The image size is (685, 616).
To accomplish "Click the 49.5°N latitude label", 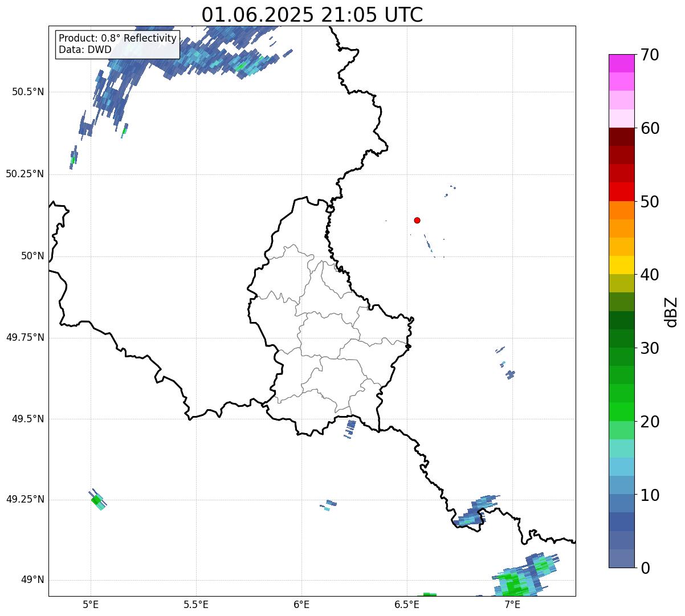I will point(28,419).
